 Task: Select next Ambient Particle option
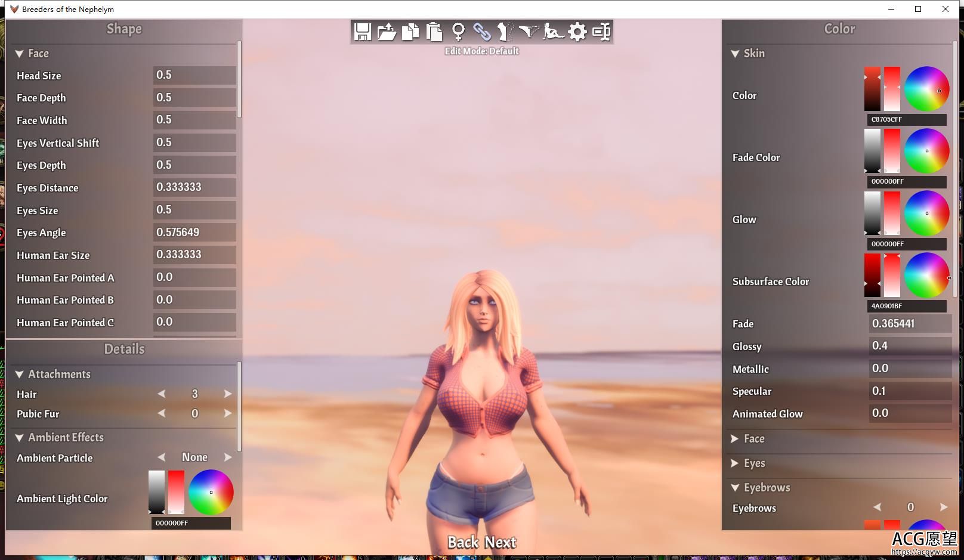pos(228,457)
